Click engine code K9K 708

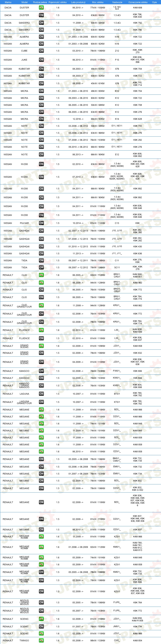[x=138, y=105]
